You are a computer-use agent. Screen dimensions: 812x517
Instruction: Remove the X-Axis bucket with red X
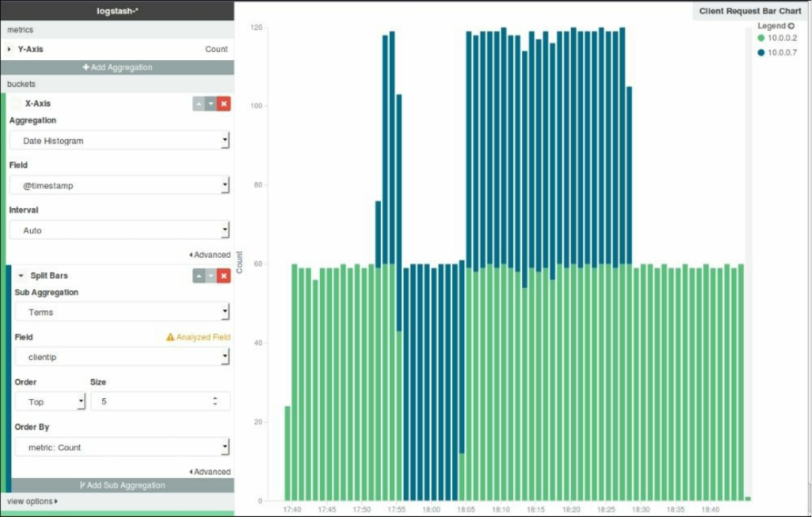224,104
